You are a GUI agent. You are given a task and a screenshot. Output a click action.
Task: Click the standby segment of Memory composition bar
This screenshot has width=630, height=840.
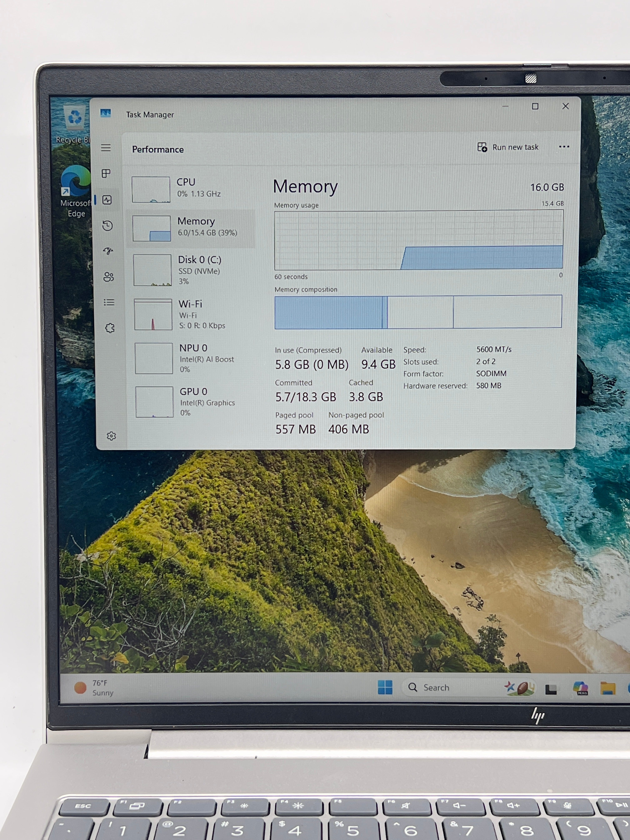coord(420,312)
